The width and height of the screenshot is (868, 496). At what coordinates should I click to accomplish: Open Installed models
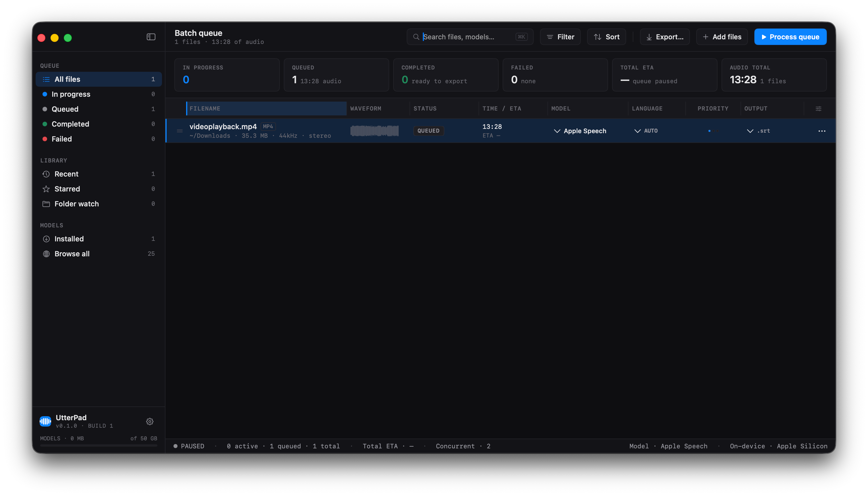pyautogui.click(x=99, y=239)
